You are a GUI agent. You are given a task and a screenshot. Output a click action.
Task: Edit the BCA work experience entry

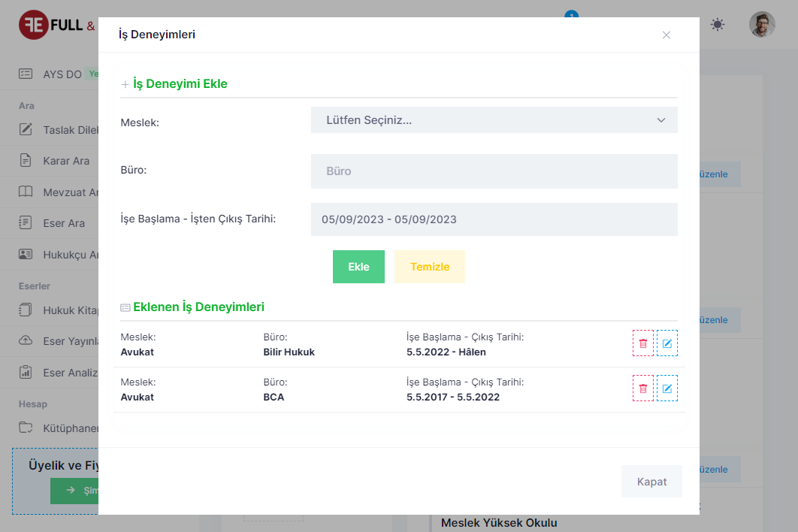coord(667,388)
